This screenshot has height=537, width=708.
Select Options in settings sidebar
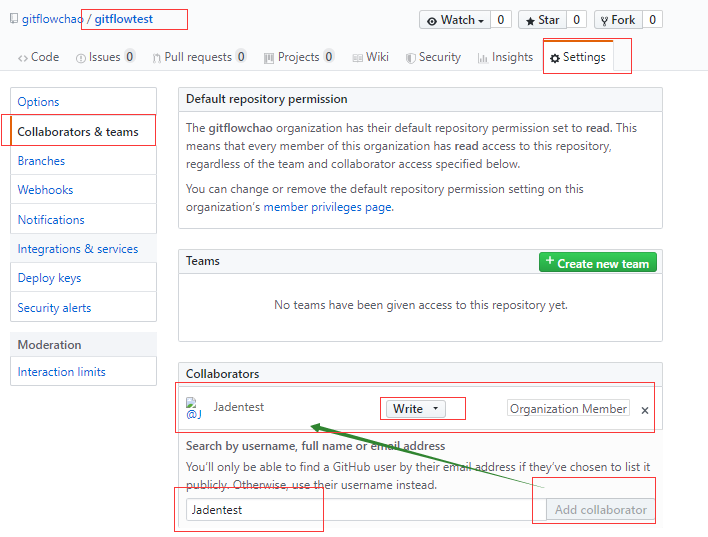tap(84, 102)
